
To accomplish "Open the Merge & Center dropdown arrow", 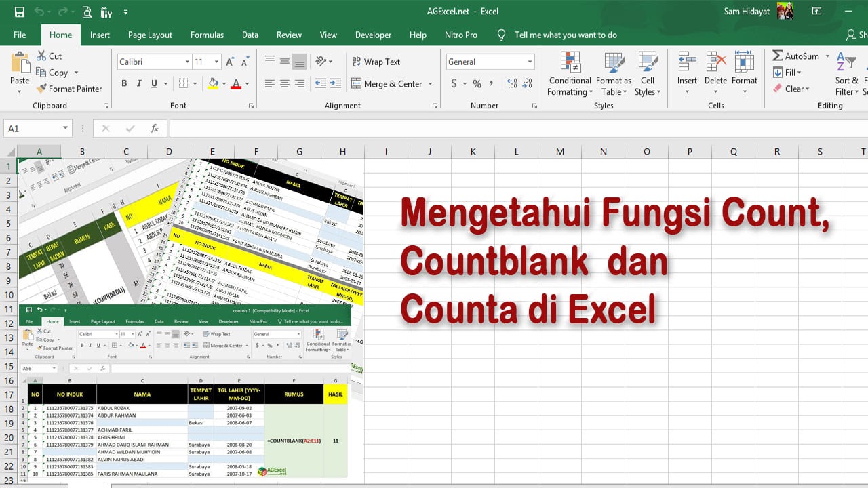I will (430, 84).
